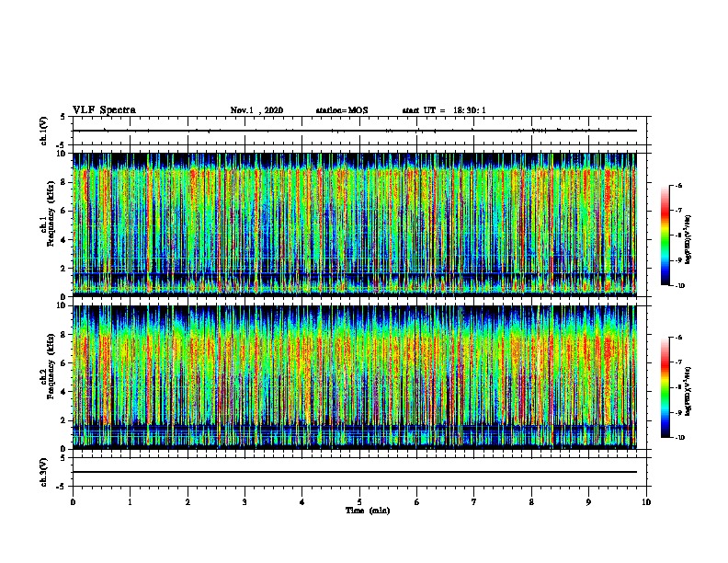Click the date text 'Nov.1 , 2020'
Viewport: 728px width, 563px height.
256,110
